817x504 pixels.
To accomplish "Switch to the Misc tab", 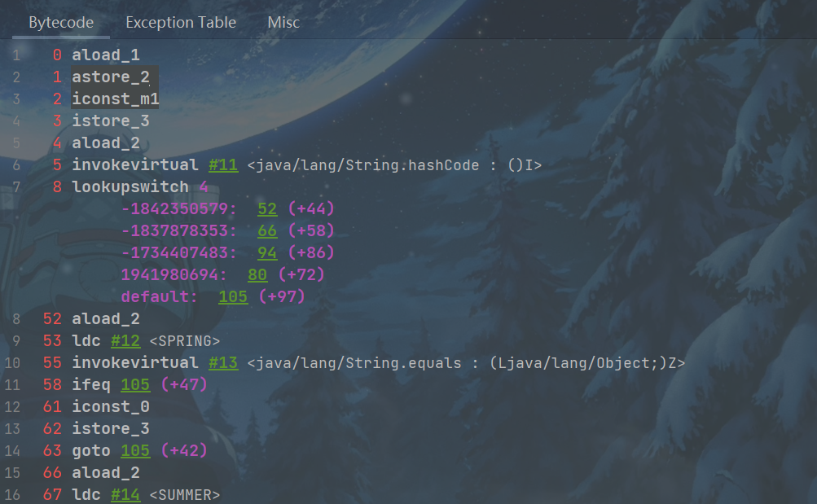I will click(x=283, y=23).
